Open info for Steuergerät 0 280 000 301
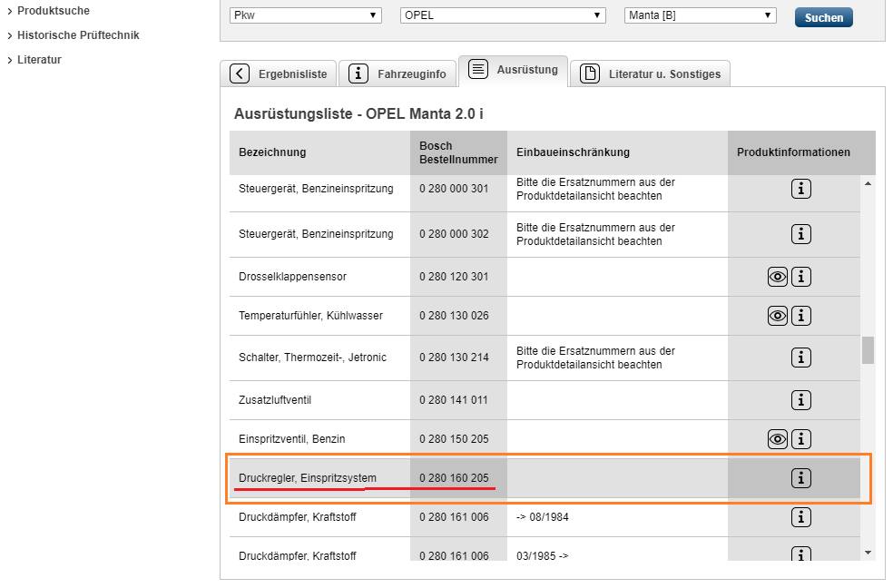The image size is (893, 588). pos(800,189)
